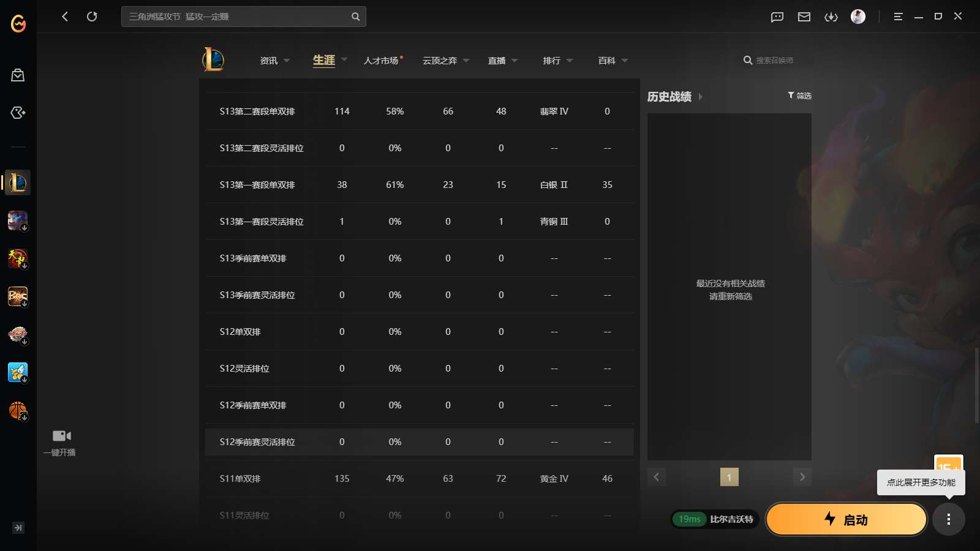Click the orange 15+ badge icon
The width and height of the screenshot is (980, 551).
[948, 463]
